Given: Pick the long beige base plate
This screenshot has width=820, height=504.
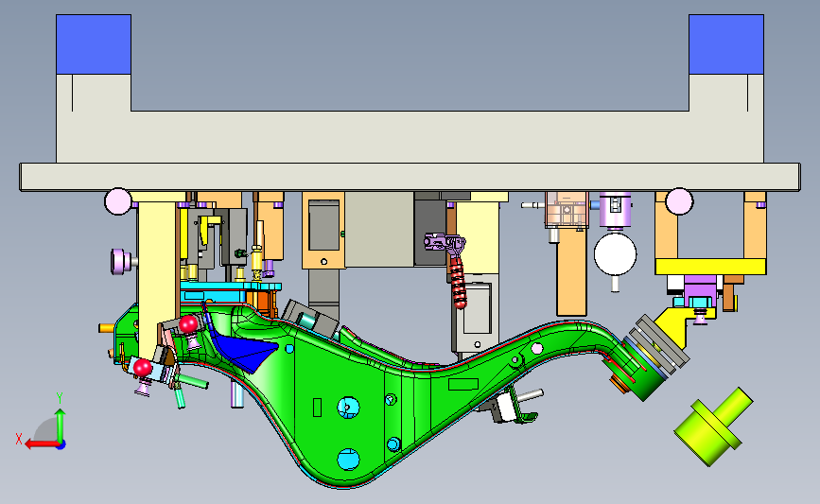Looking at the screenshot, I should click(x=410, y=177).
